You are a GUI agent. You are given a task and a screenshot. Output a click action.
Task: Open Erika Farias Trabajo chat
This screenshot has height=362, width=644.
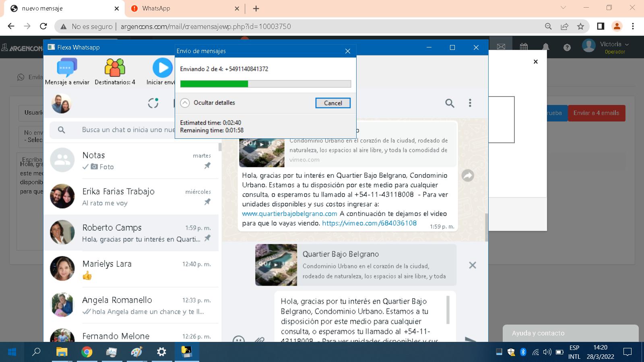[131, 197]
